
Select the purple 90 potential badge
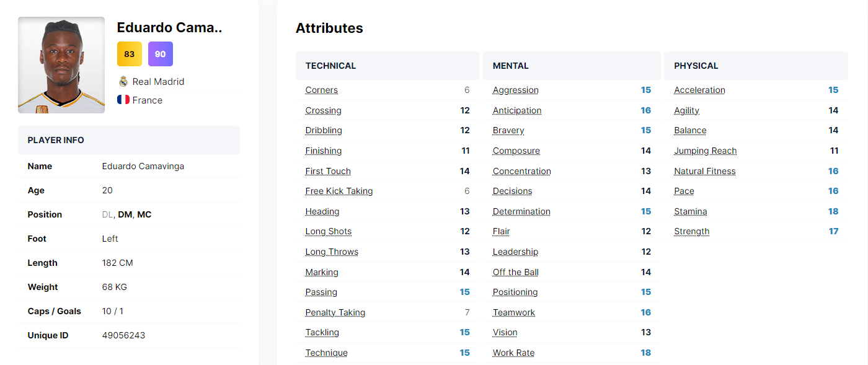tap(160, 54)
